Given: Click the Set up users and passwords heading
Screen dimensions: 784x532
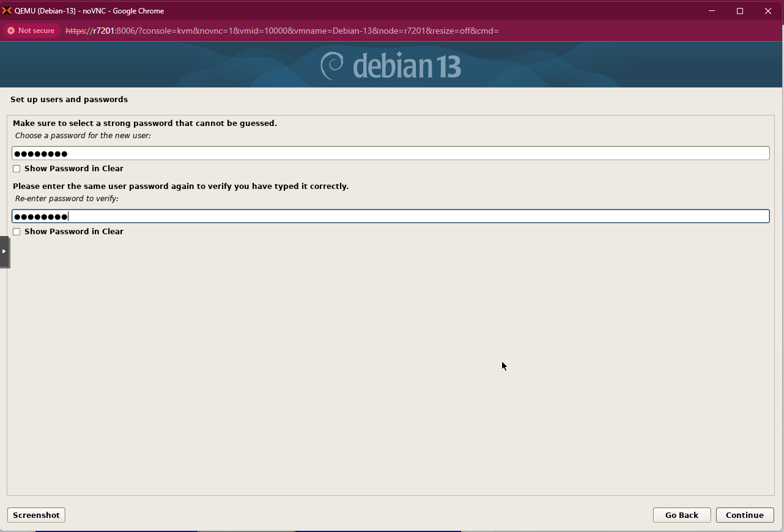Looking at the screenshot, I should click(x=69, y=99).
